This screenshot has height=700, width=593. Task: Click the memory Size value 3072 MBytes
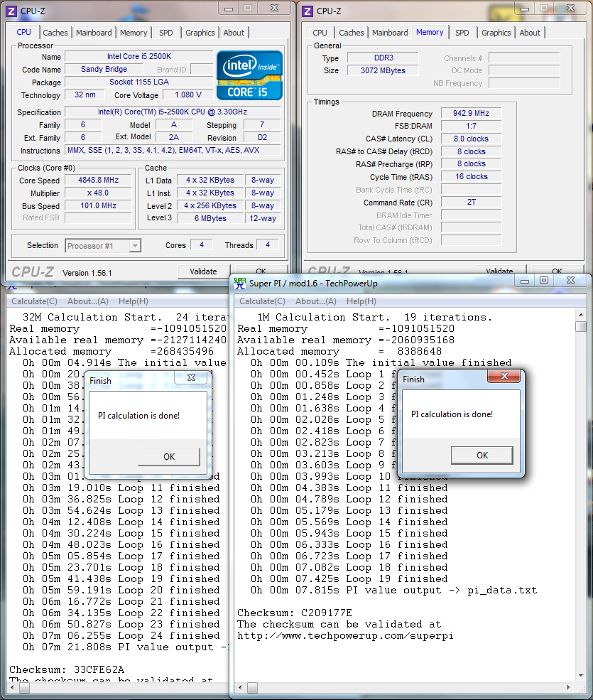[x=383, y=70]
